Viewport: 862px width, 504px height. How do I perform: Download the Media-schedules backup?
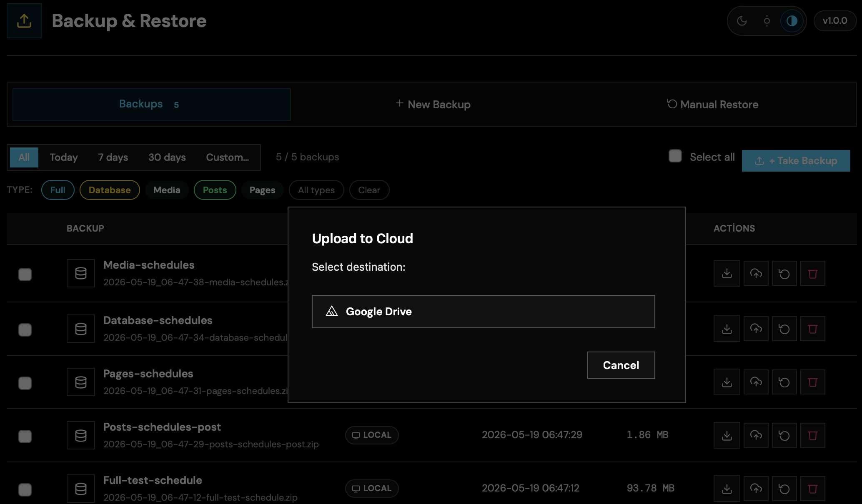(x=727, y=273)
